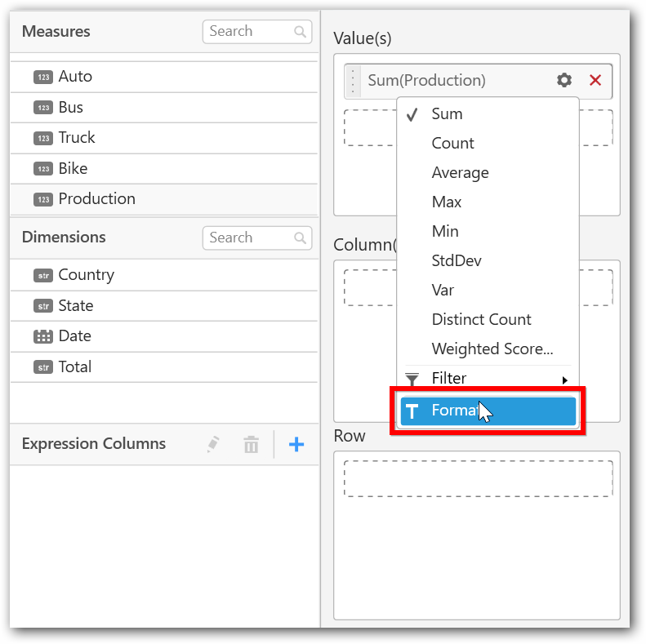646x644 pixels.
Task: Click the delete expression column trash icon
Action: tap(251, 445)
